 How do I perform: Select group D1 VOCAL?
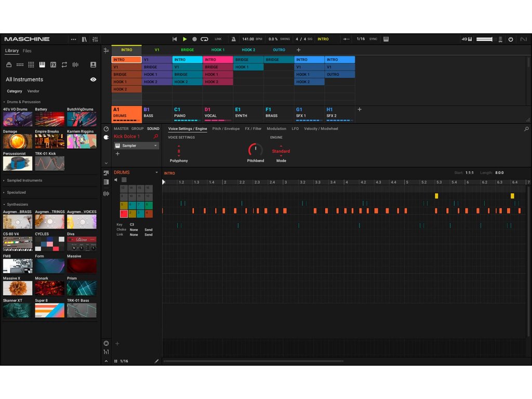point(218,114)
